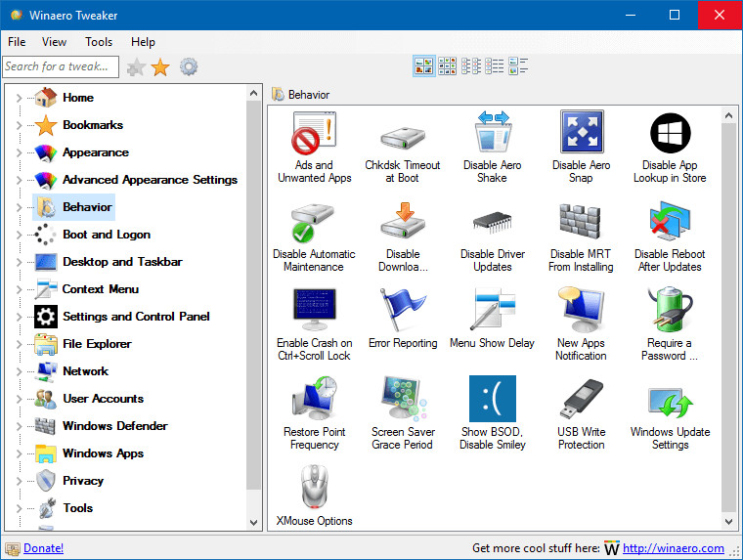This screenshot has height=560, width=743.
Task: Expand the Behavior tree node
Action: pos(19,207)
